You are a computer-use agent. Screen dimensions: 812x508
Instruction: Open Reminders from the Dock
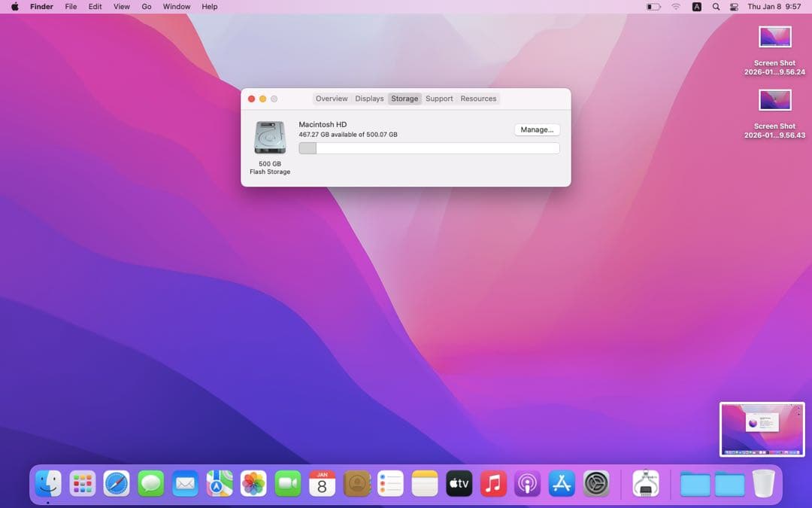390,484
